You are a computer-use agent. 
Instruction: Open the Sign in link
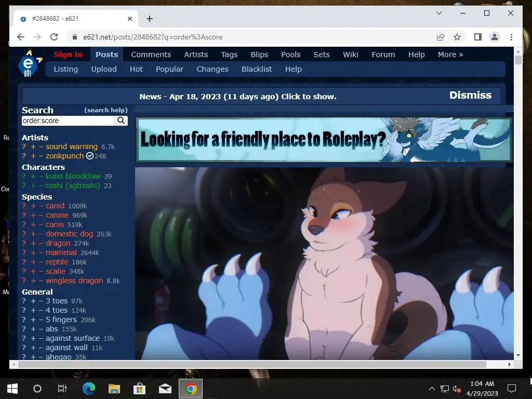[x=68, y=55]
